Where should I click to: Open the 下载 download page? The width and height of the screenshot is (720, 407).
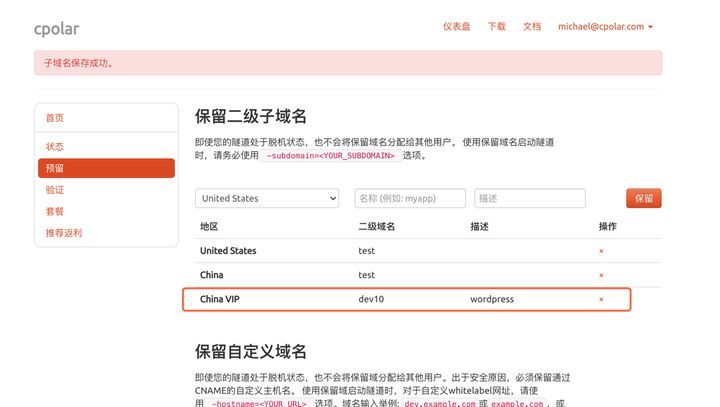point(496,27)
